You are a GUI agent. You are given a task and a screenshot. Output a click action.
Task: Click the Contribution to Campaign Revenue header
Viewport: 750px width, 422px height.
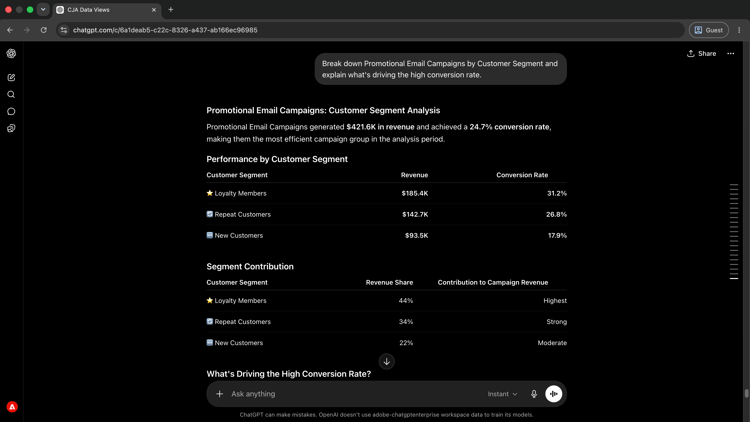pos(493,282)
